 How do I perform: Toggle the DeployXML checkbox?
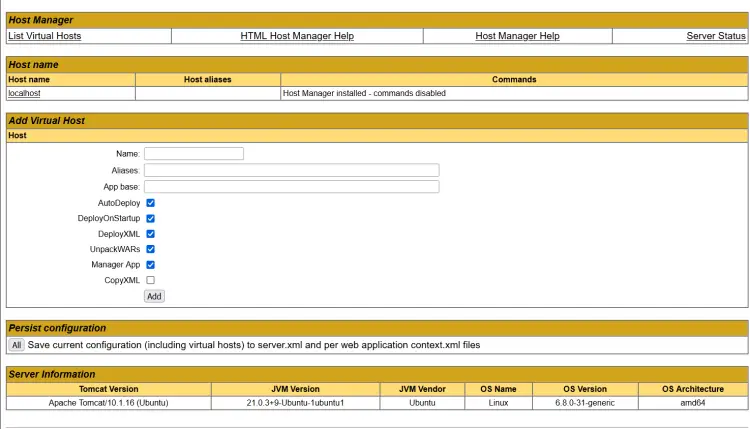(x=150, y=234)
